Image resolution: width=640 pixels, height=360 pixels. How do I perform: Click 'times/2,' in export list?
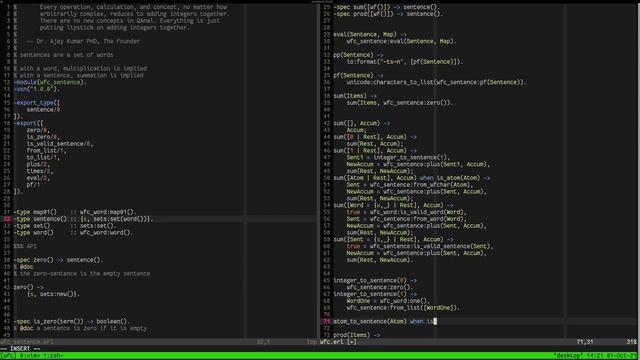point(40,171)
